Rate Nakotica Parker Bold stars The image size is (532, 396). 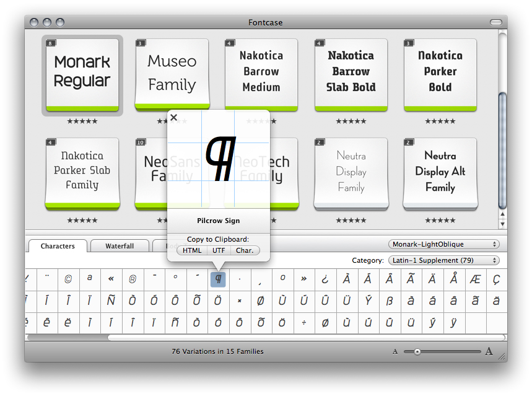point(440,121)
